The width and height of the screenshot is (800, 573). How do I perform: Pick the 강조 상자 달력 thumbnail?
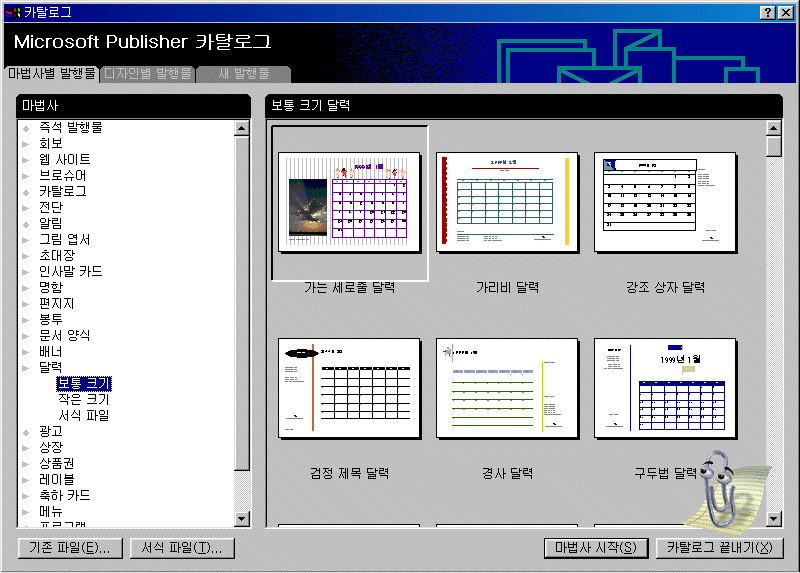point(665,202)
